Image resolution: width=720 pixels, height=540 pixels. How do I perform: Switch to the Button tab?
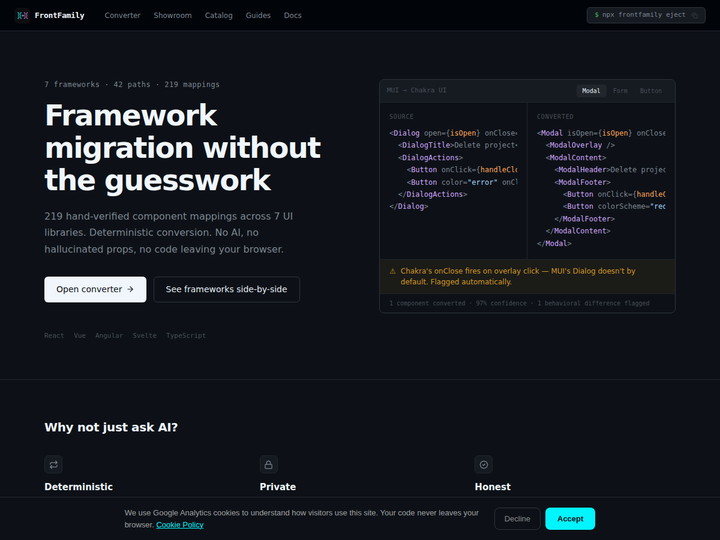651,90
